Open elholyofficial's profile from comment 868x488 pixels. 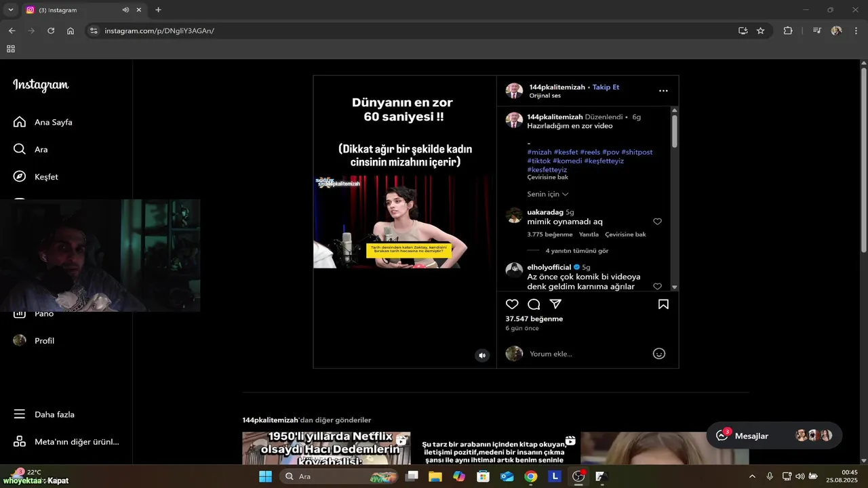549,268
